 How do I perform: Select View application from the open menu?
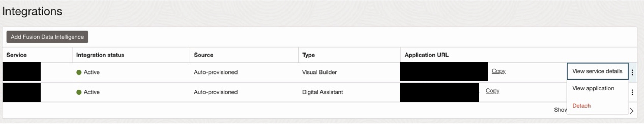[x=593, y=88]
